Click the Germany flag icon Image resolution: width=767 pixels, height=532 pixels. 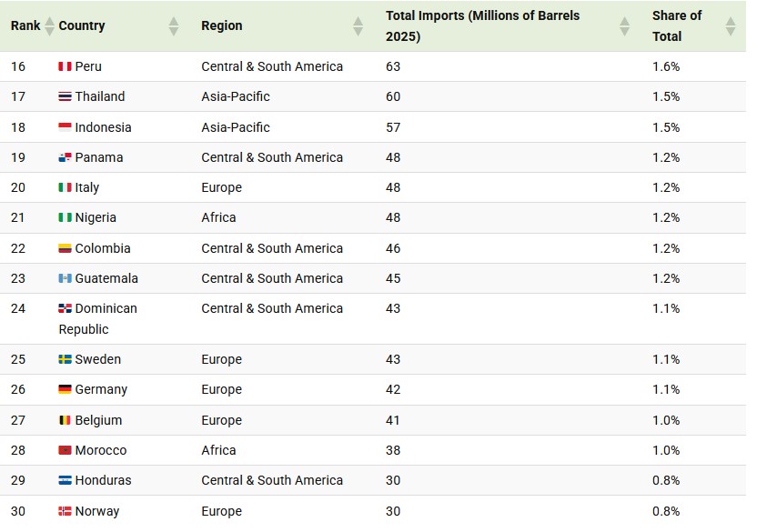point(65,389)
